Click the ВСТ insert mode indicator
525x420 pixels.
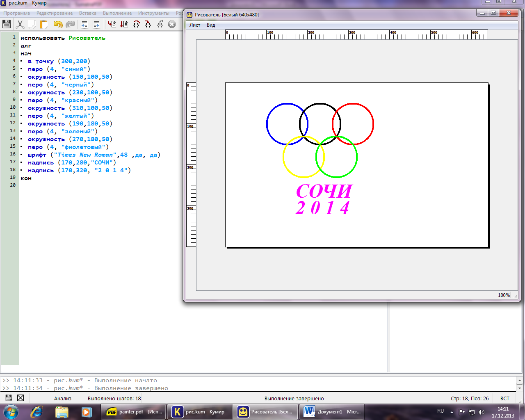[x=505, y=398]
